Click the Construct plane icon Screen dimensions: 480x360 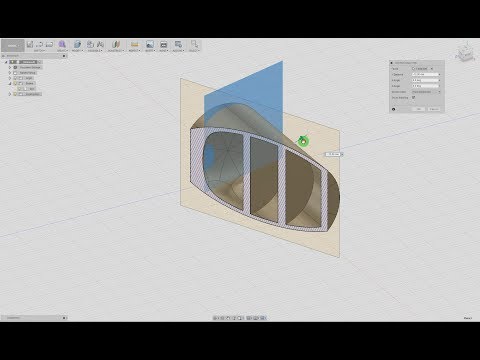pos(116,44)
